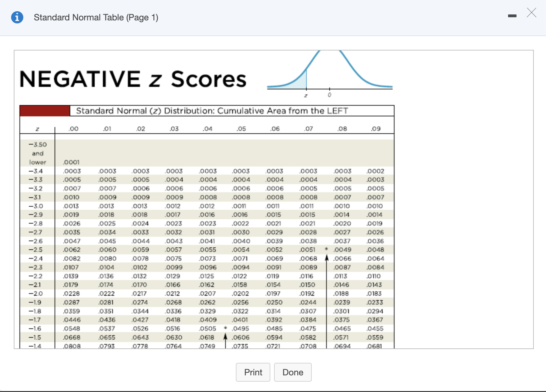Click value .0082 in the −2.4 row

click(x=72, y=259)
